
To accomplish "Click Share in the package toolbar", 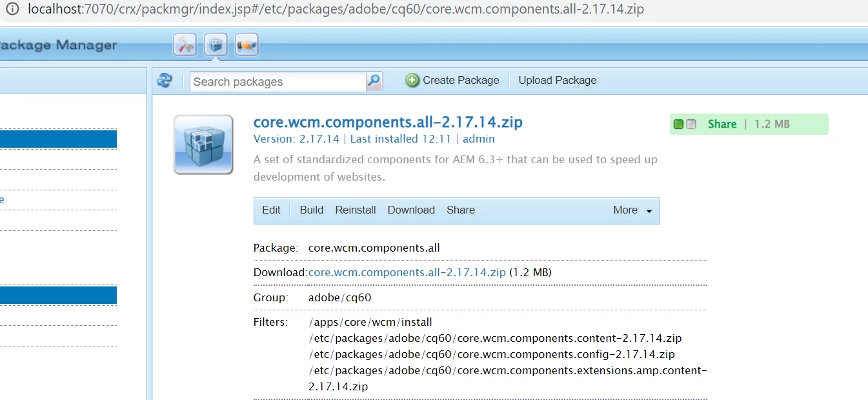I will click(x=461, y=210).
